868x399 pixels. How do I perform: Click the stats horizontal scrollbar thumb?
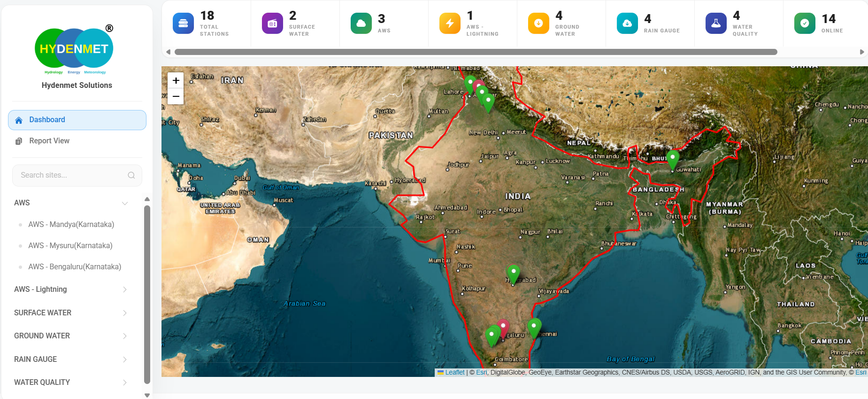pyautogui.click(x=476, y=52)
